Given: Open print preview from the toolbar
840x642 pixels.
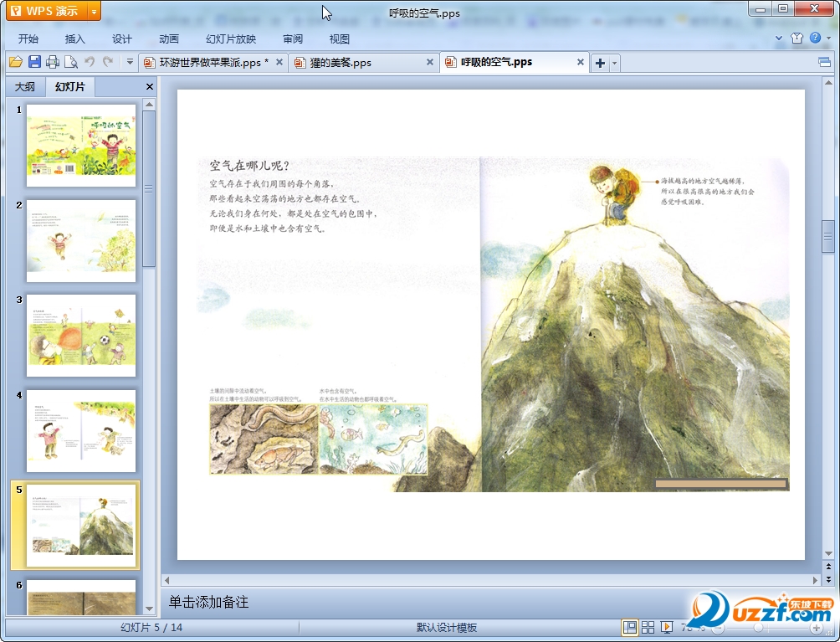Looking at the screenshot, I should coord(71,62).
